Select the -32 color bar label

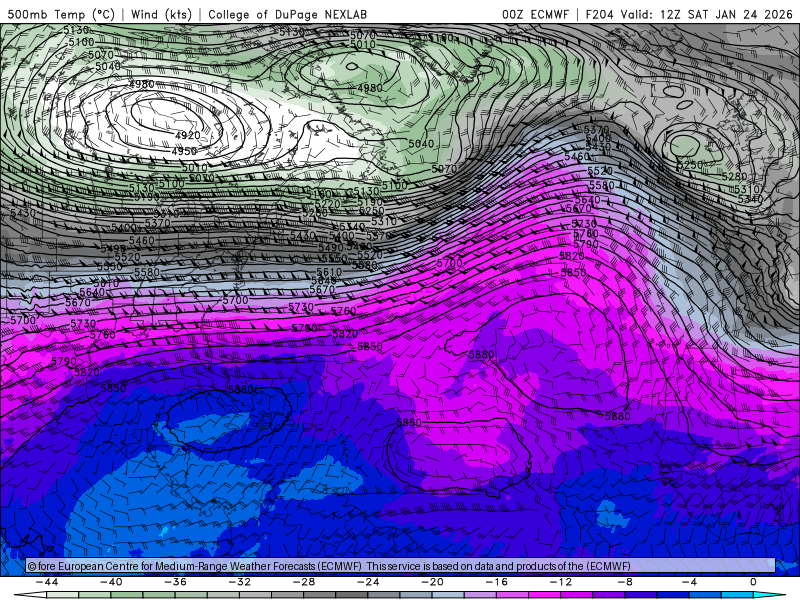click(240, 582)
